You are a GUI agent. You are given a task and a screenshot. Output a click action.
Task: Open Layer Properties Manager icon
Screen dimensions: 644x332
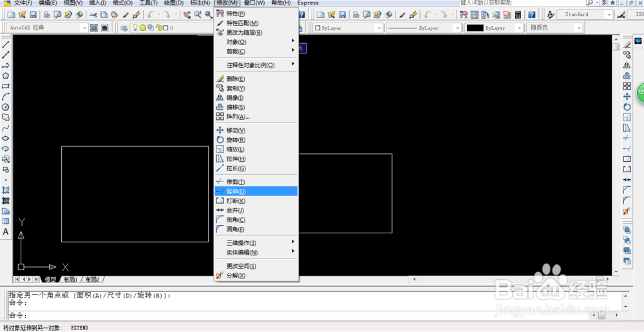coord(124,28)
